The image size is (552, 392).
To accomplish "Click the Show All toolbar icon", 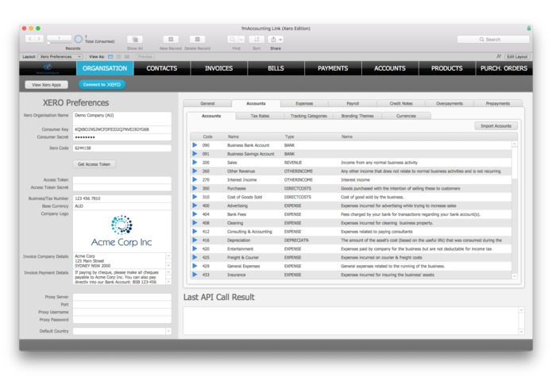I will [x=135, y=40].
